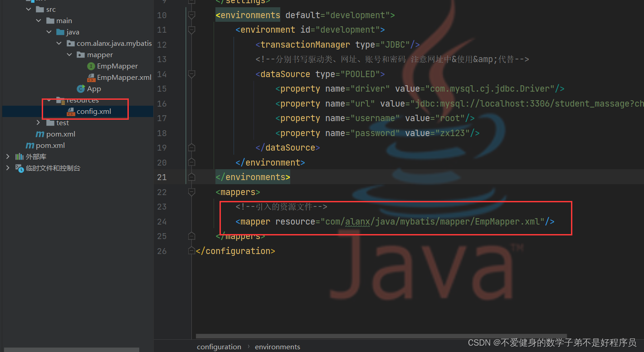
Task: Click fold end marker at line 26
Action: click(191, 251)
